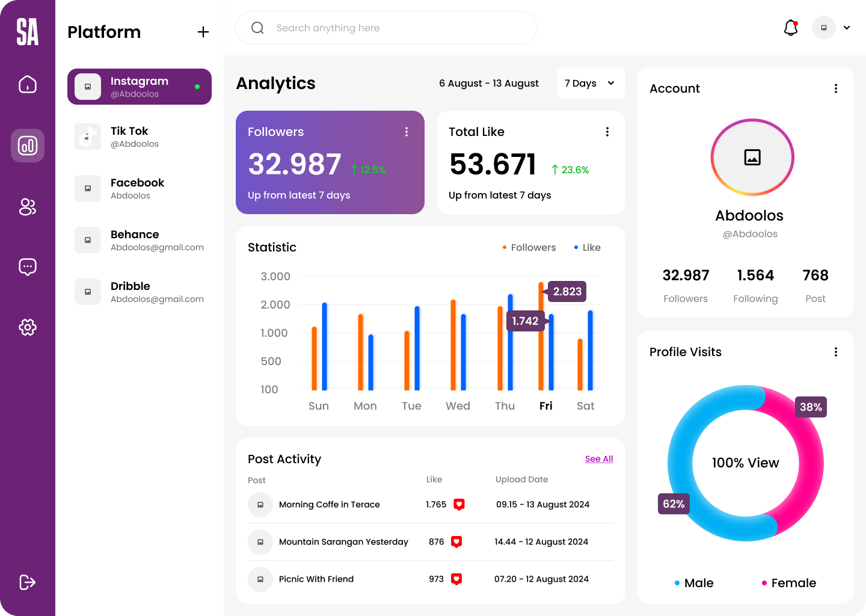Image resolution: width=866 pixels, height=616 pixels.
Task: Click the 2.823 chart tooltip
Action: [x=567, y=291]
